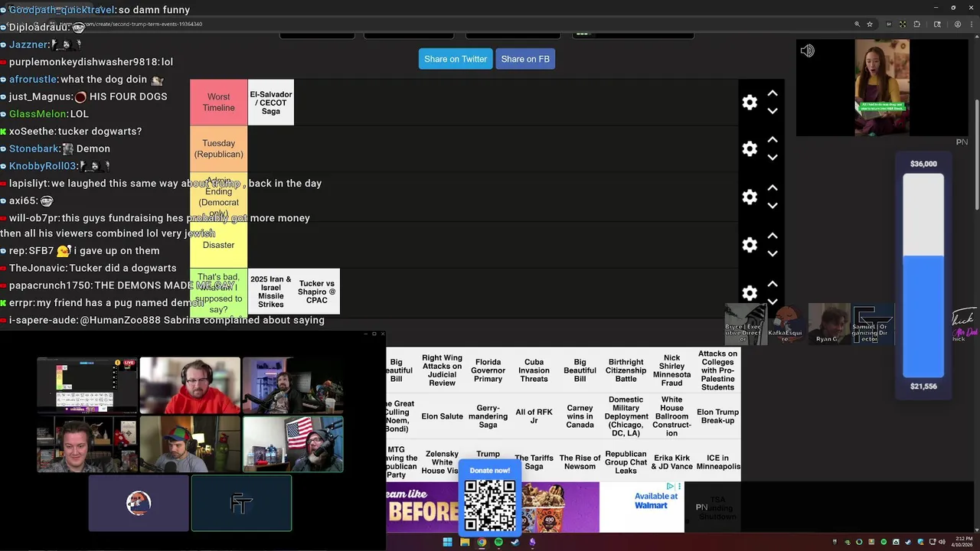Select 2025 Iran & Israel Missile Strikes tile

271,292
